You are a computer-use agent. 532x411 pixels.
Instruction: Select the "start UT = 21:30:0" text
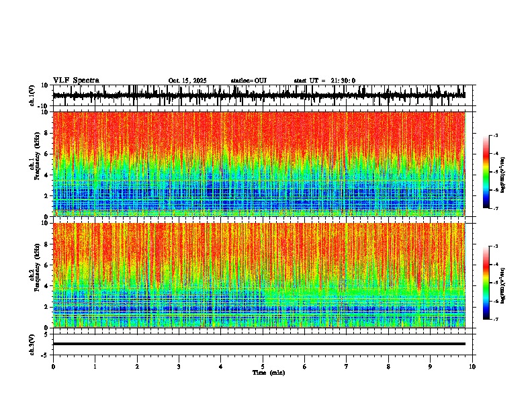coord(324,81)
